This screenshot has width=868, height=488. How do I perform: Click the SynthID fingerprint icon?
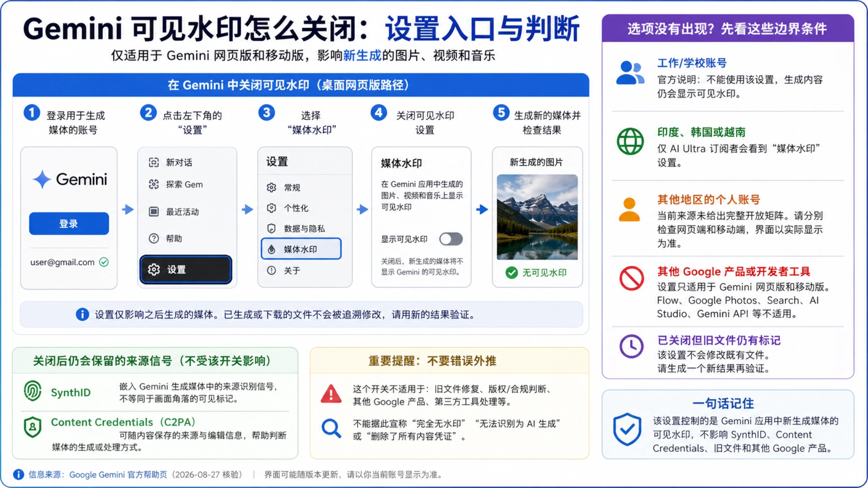[33, 391]
